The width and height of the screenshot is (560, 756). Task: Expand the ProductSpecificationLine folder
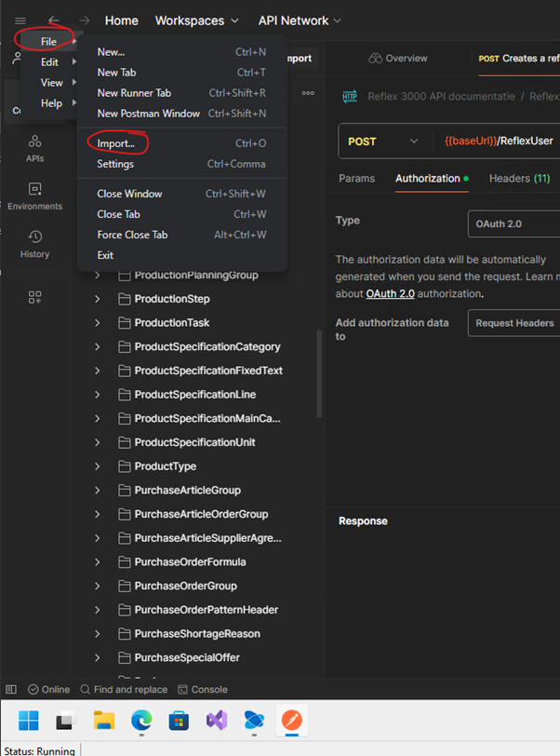(98, 395)
